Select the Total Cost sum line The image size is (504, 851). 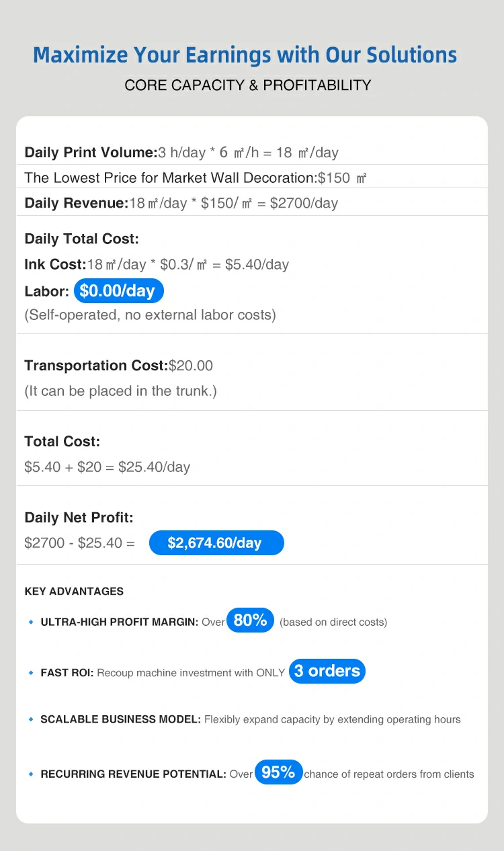click(x=108, y=467)
